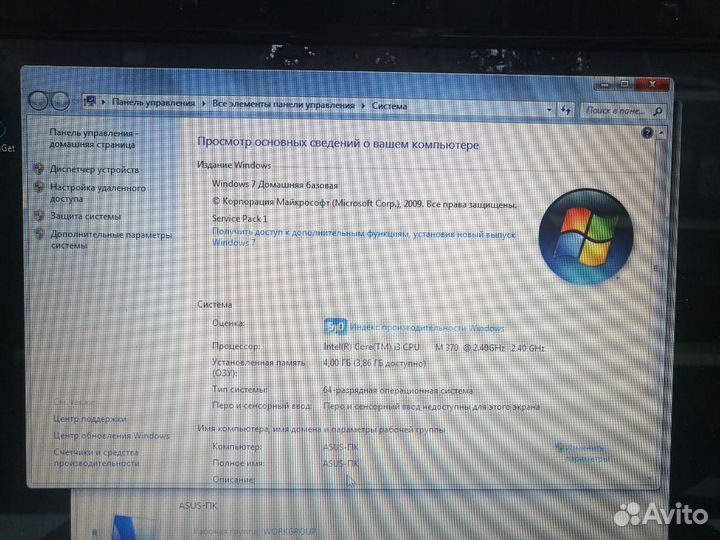Click shield icon beside "Настройка удаленного доступа"
Screen dimensions: 720x540
[39, 186]
